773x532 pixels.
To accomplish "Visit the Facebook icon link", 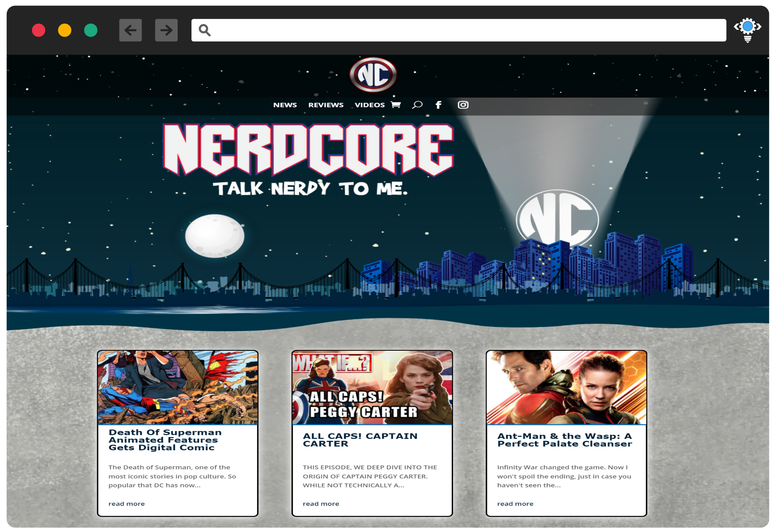I will 438,105.
